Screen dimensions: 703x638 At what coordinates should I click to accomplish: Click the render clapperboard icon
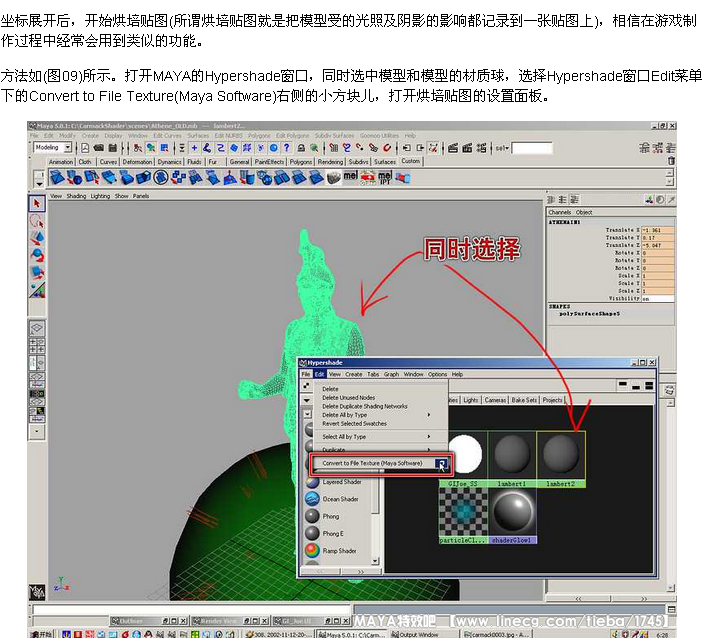453,148
